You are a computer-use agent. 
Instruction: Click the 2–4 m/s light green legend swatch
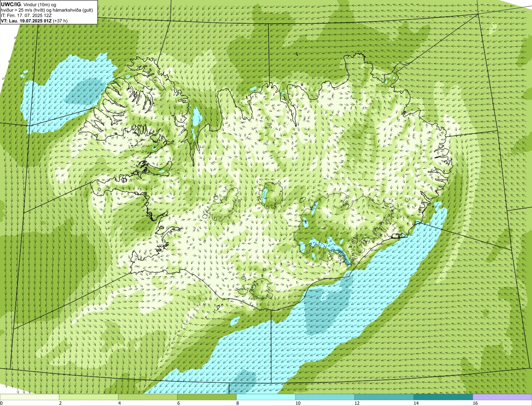pyautogui.click(x=89, y=397)
